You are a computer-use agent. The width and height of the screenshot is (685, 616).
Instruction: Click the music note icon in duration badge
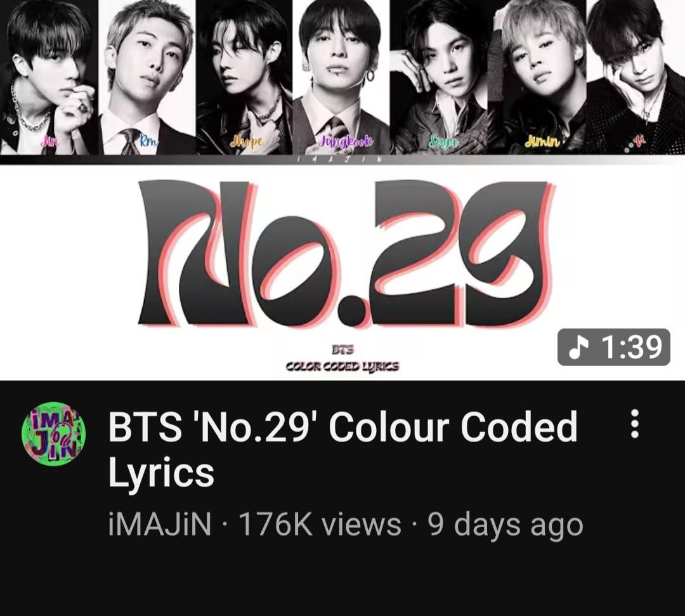point(578,347)
